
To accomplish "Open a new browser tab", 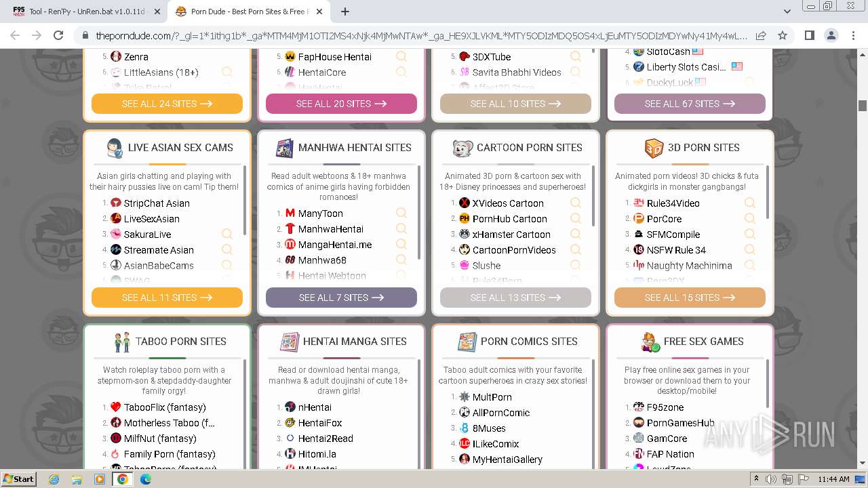I will tap(344, 12).
